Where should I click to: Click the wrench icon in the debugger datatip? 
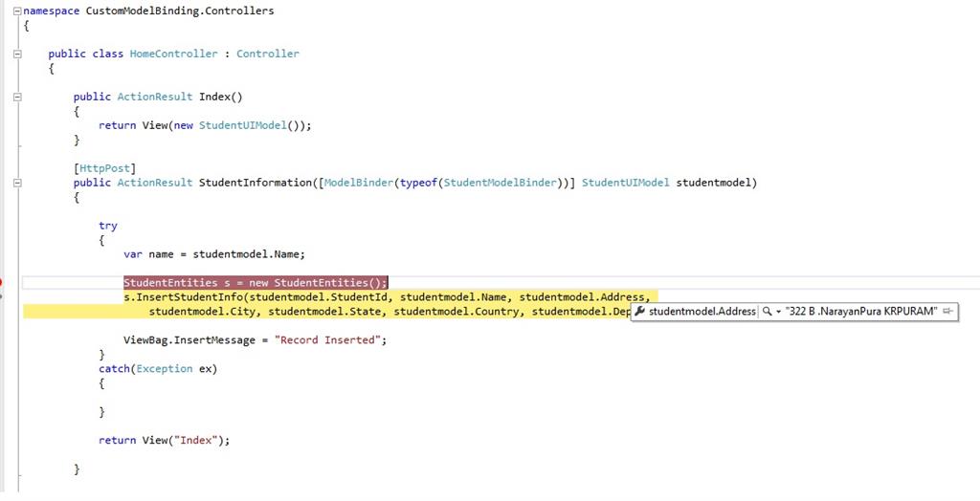640,311
